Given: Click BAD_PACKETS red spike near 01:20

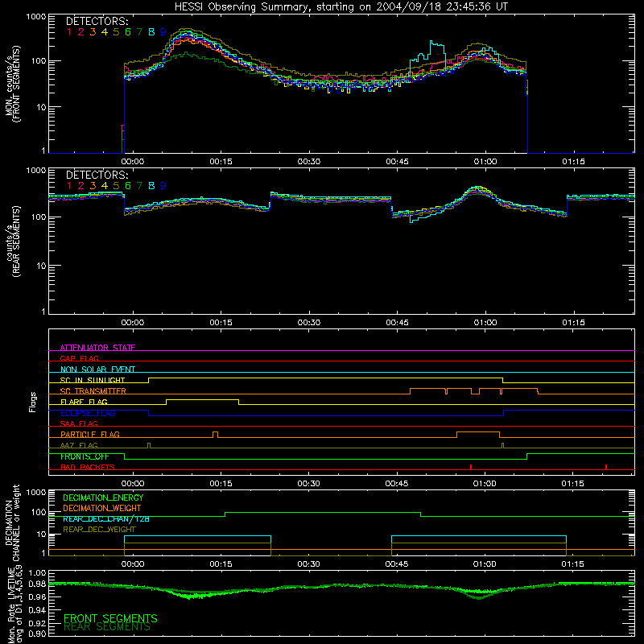Looking at the screenshot, I should pos(606,467).
